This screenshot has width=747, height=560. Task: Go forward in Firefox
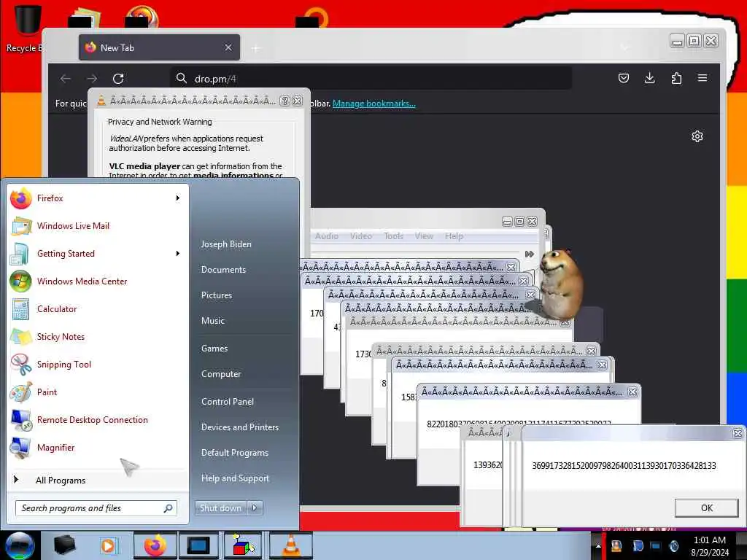pos(92,79)
